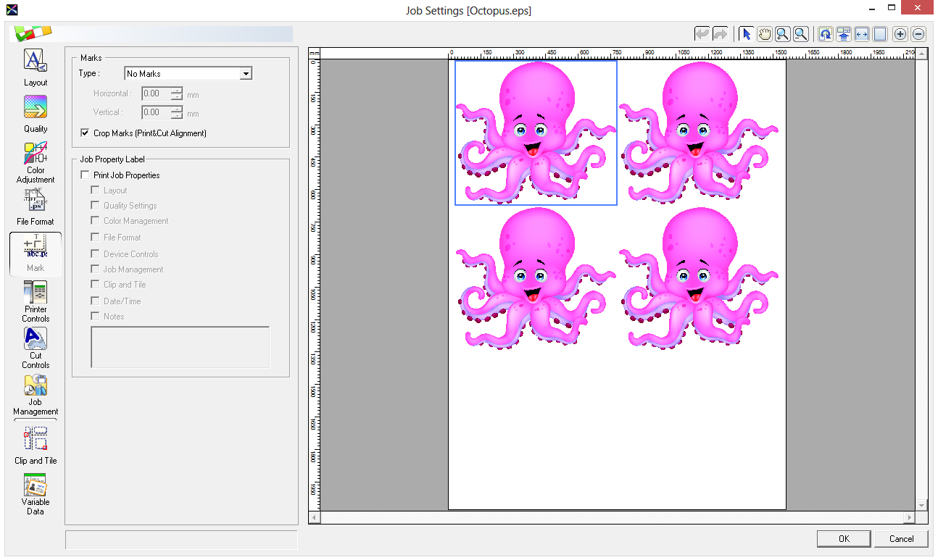Disable Crop Marks (Print&Cut Alignment) checkbox
This screenshot has height=560, width=938.
(85, 133)
